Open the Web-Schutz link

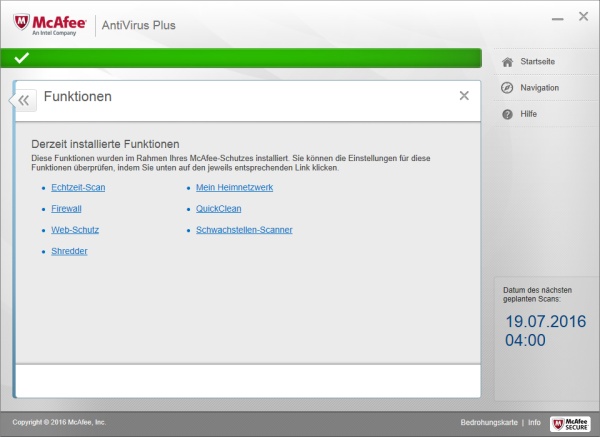click(75, 230)
